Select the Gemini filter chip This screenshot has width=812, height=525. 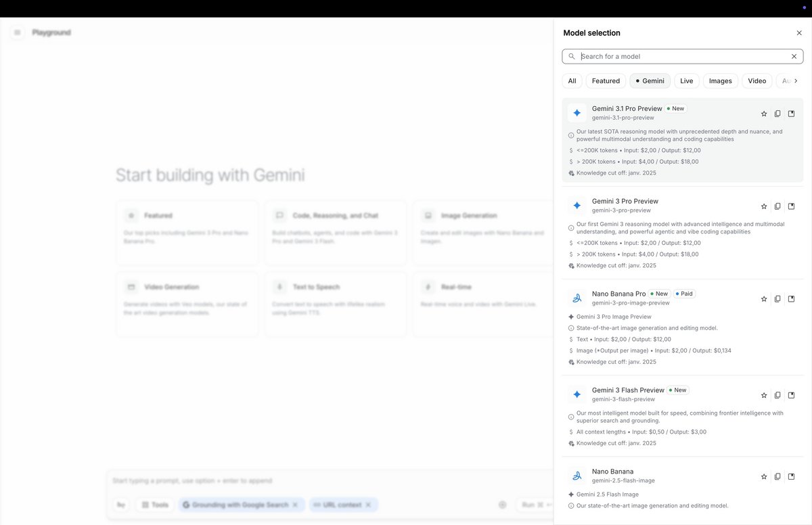tap(650, 81)
